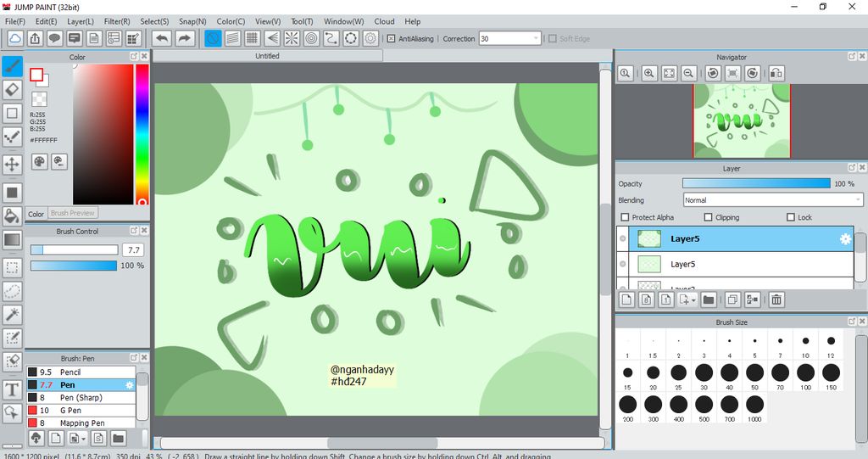Open the Cloud menu
Viewport: 868px width, 459px height.
384,21
